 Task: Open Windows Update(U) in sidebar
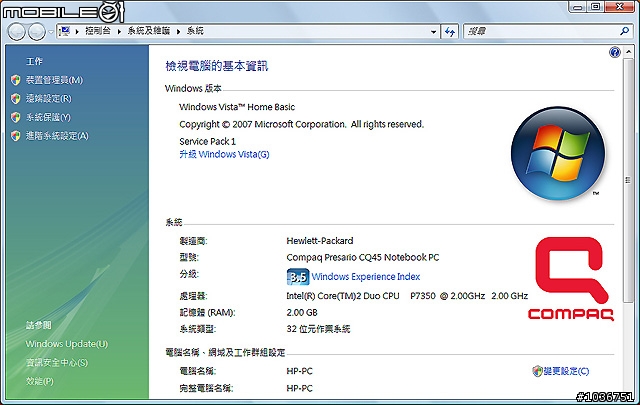[x=67, y=344]
